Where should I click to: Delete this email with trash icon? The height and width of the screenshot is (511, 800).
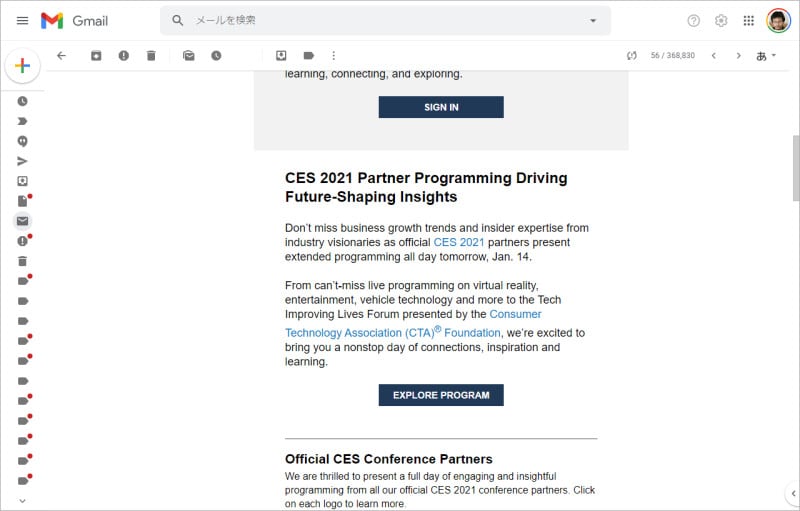[151, 56]
